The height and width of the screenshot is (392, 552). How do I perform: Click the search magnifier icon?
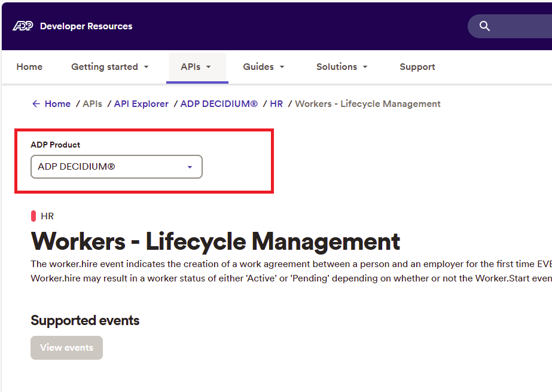[484, 26]
